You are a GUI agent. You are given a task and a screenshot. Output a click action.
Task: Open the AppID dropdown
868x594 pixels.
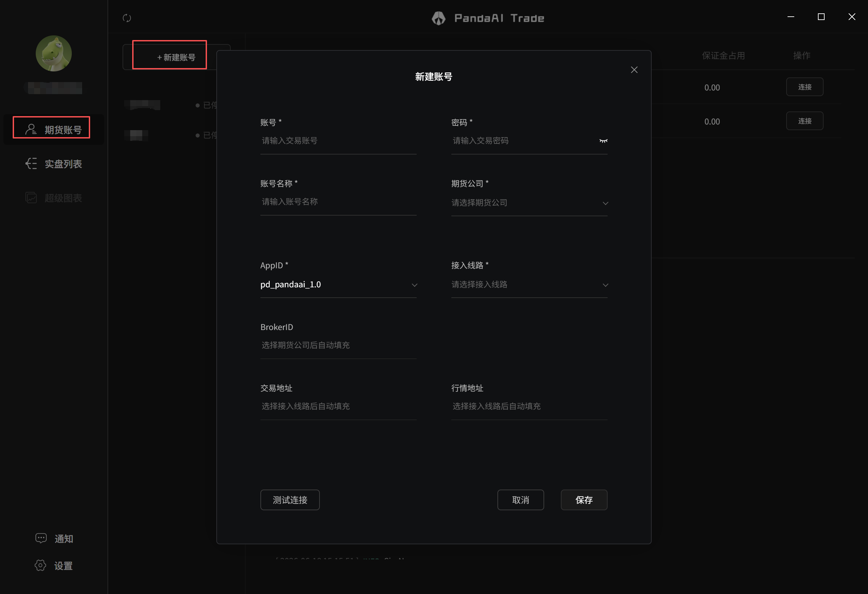[x=339, y=285]
